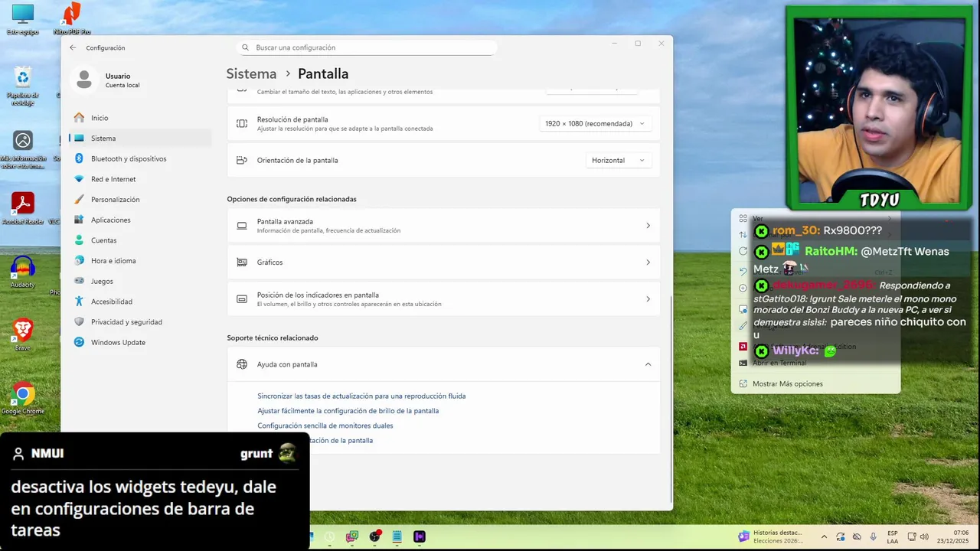Open the Notepad taskbar icon
The height and width of the screenshot is (551, 980).
tap(397, 536)
